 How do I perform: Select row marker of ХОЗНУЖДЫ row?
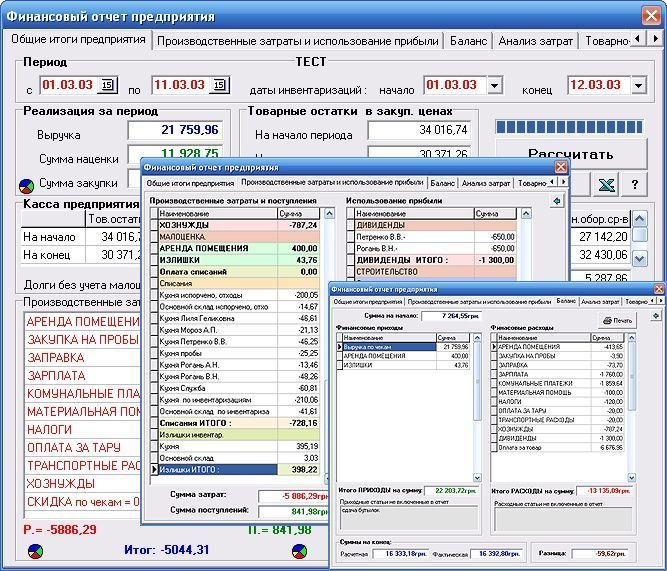[154, 225]
